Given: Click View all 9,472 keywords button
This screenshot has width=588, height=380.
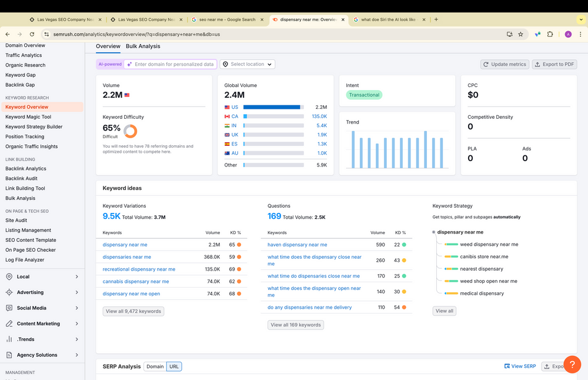Looking at the screenshot, I should (x=133, y=311).
